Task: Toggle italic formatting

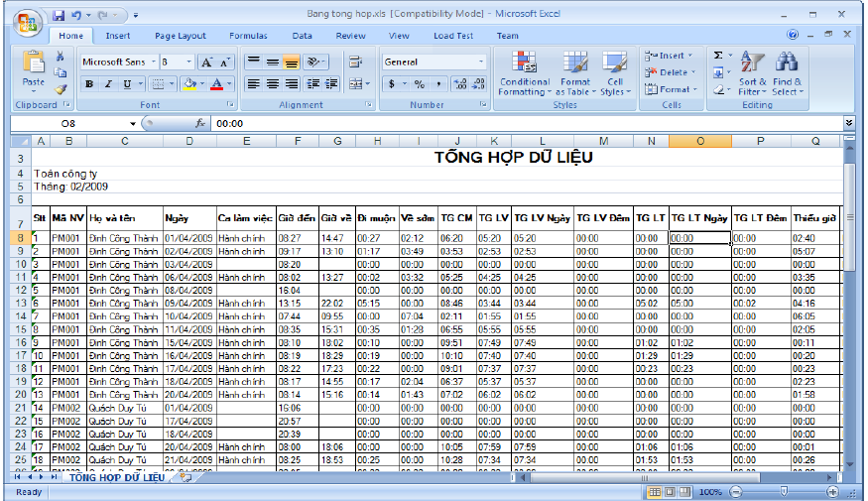Action: pyautogui.click(x=108, y=84)
